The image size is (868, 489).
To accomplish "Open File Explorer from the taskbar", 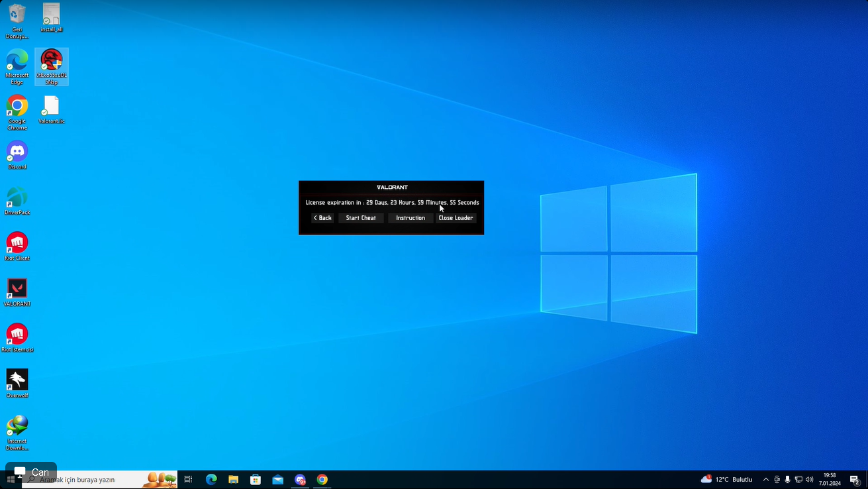I will point(233,479).
